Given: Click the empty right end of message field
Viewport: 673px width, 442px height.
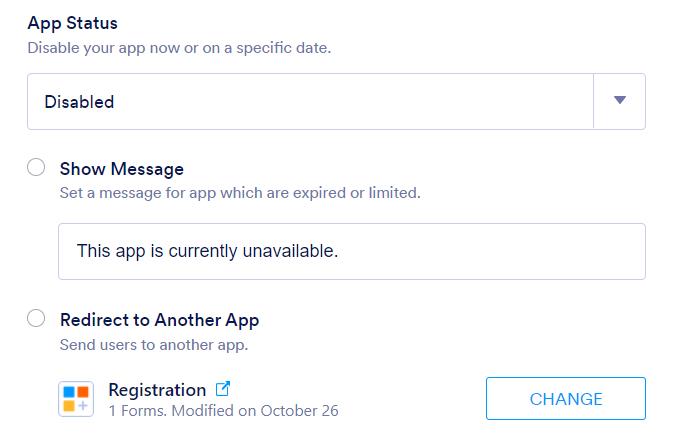Looking at the screenshot, I should tap(560, 251).
